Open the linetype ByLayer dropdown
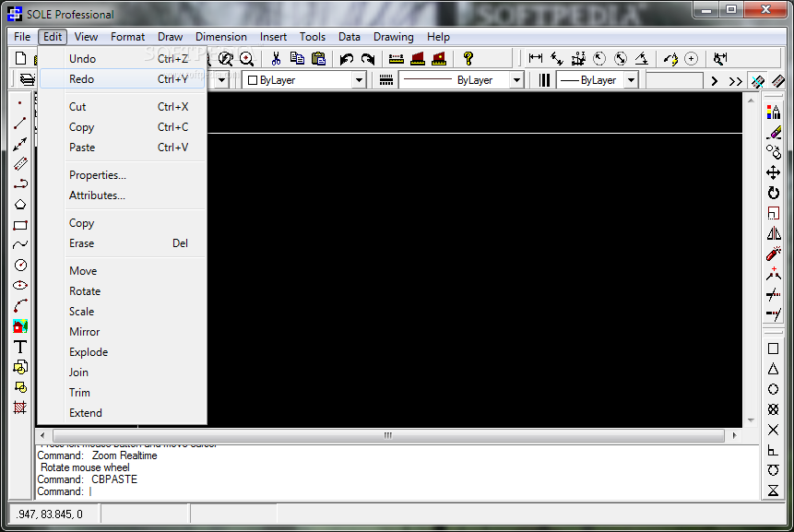The height and width of the screenshot is (532, 794). point(516,80)
